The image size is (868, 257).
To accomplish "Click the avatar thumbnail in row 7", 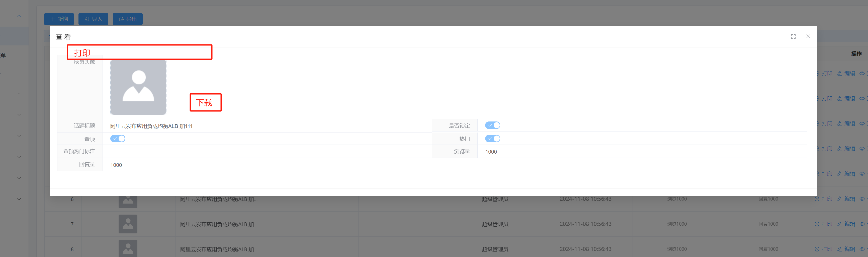I will tap(128, 224).
